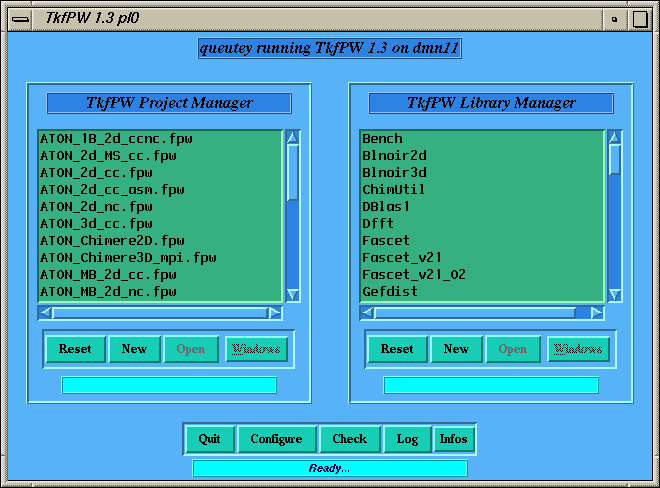Viewport: 660px width, 488px height.
Task: Select the Fascet_v21_O2 library
Action: [x=482, y=275]
